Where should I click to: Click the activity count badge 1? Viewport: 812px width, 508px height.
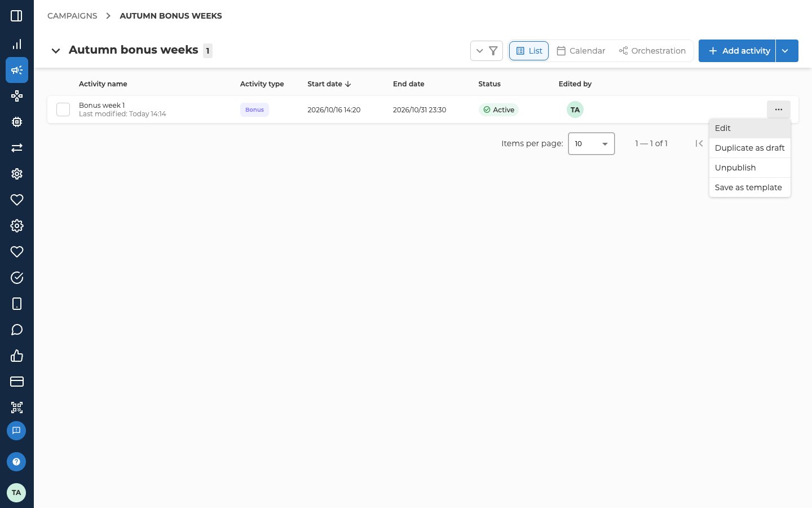208,51
